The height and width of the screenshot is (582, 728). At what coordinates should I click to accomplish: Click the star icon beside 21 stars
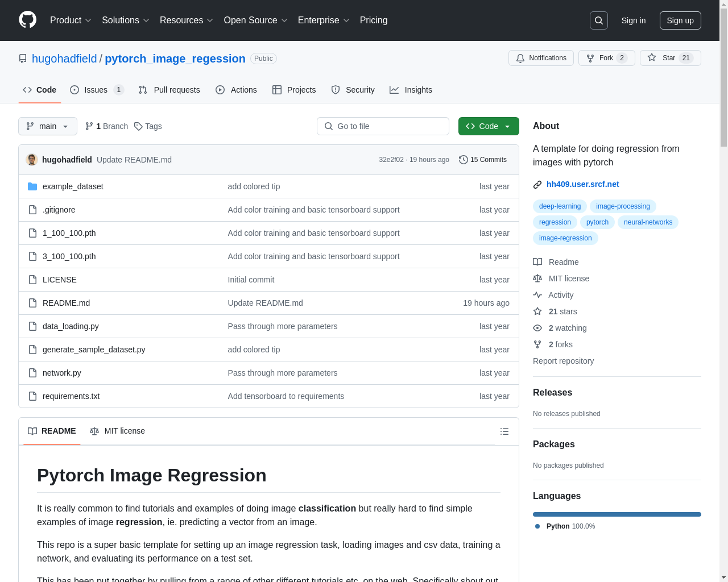click(x=537, y=311)
